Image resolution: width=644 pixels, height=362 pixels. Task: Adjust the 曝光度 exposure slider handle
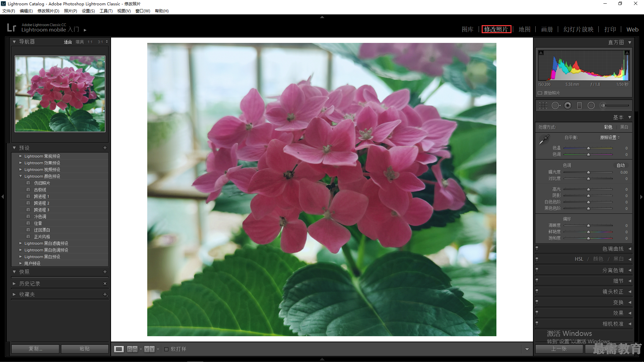[x=588, y=172]
